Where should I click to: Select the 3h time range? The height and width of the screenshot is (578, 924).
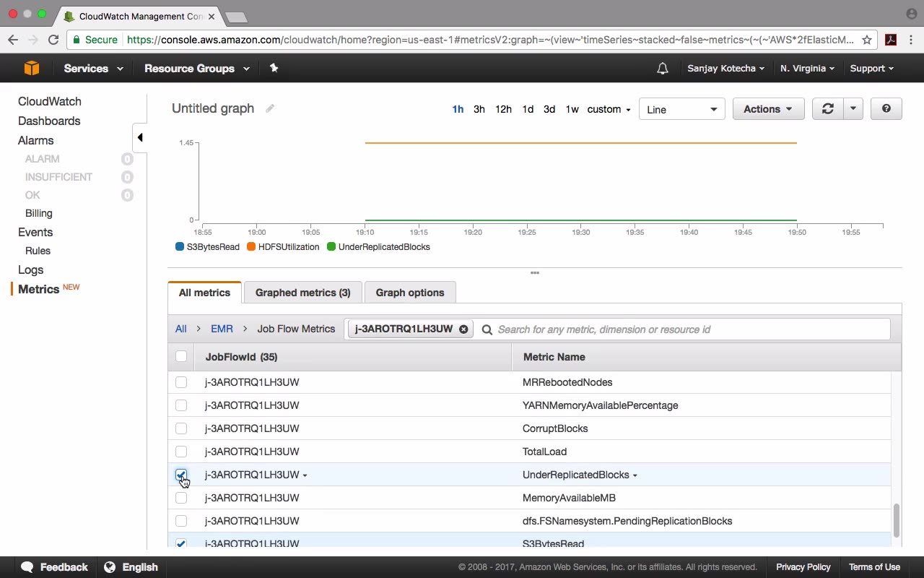click(479, 109)
